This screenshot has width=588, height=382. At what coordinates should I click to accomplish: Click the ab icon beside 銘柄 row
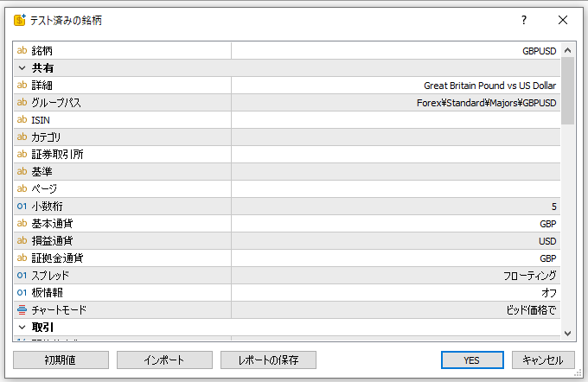[22, 51]
